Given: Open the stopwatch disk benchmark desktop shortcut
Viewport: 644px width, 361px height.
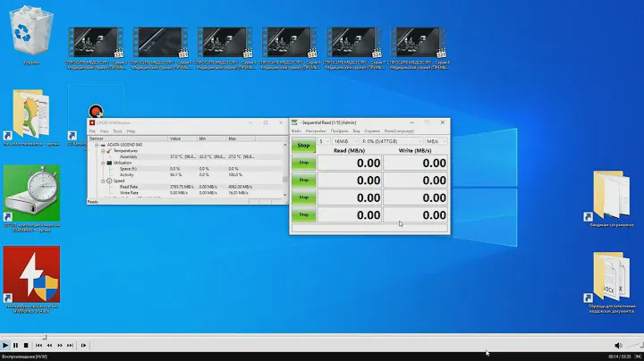Looking at the screenshot, I should pos(30,194).
